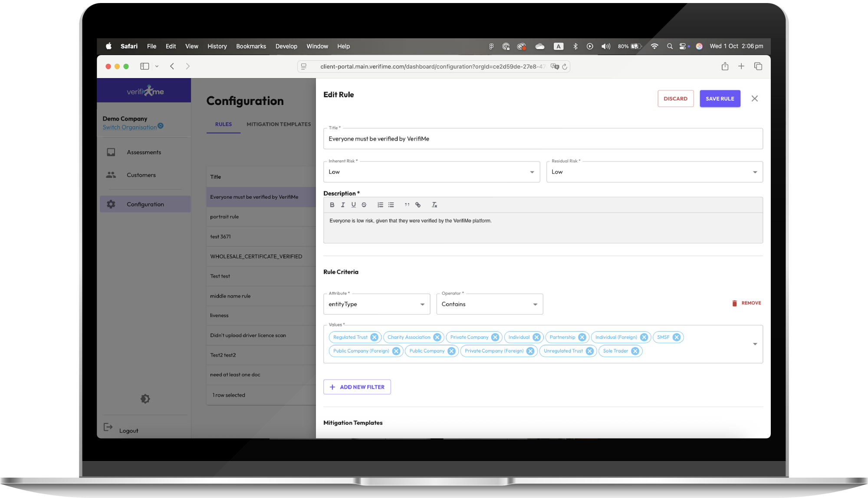Switch to Mitigation Templates tab
This screenshot has height=498, width=868.
click(x=279, y=124)
